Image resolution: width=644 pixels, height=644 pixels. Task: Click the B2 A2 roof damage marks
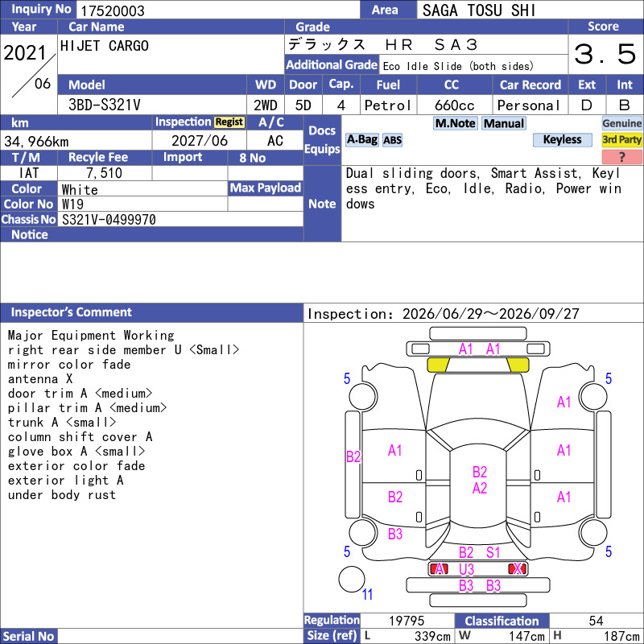click(479, 480)
